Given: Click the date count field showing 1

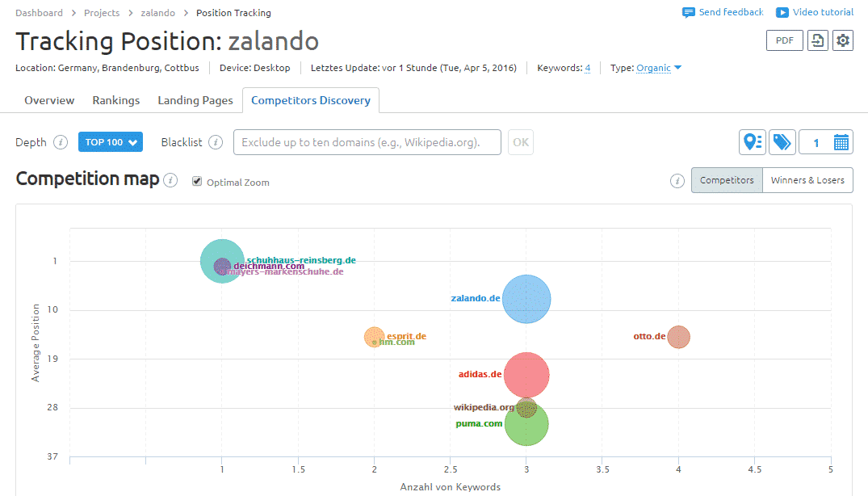Looking at the screenshot, I should (x=816, y=143).
